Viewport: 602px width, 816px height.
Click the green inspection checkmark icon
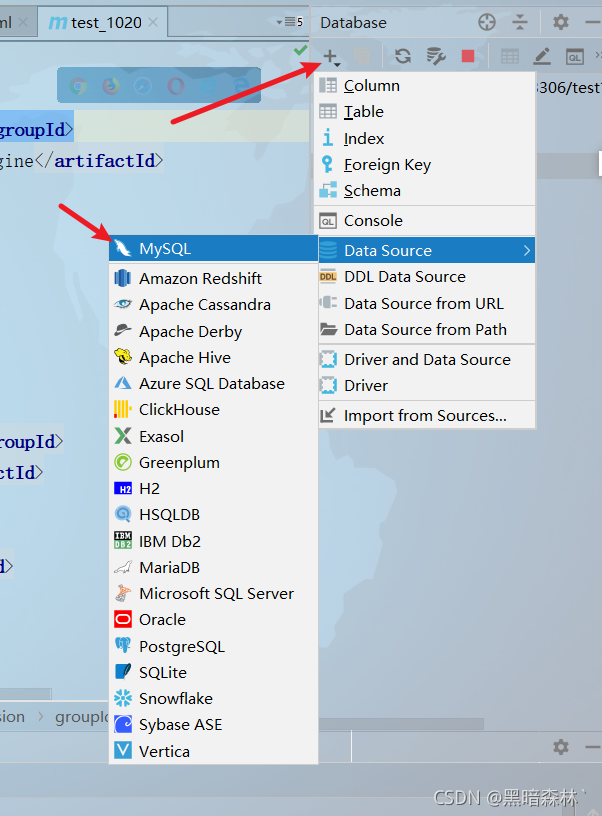pos(300,50)
